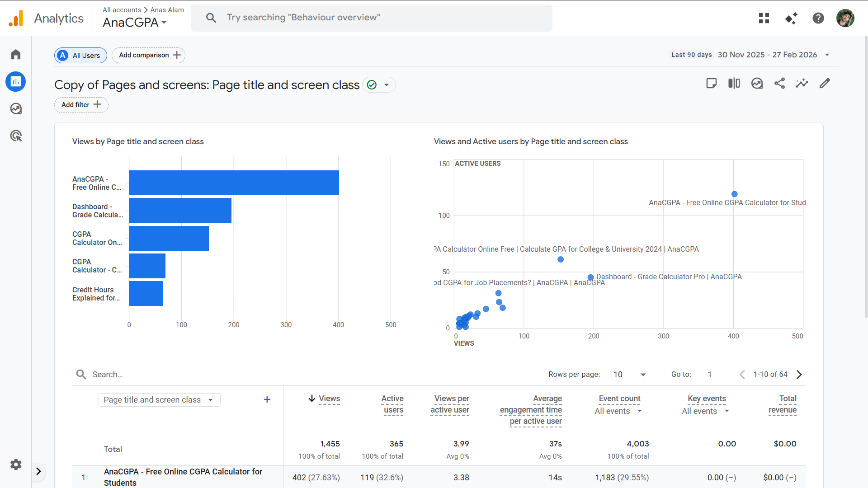868x488 pixels.
Task: Click Add filter button
Action: click(x=81, y=105)
